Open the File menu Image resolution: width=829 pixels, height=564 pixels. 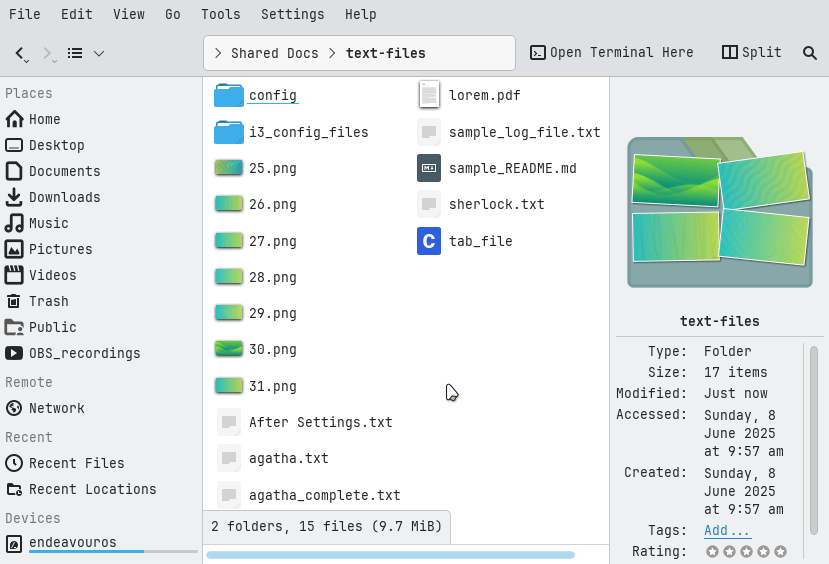pyautogui.click(x=24, y=14)
